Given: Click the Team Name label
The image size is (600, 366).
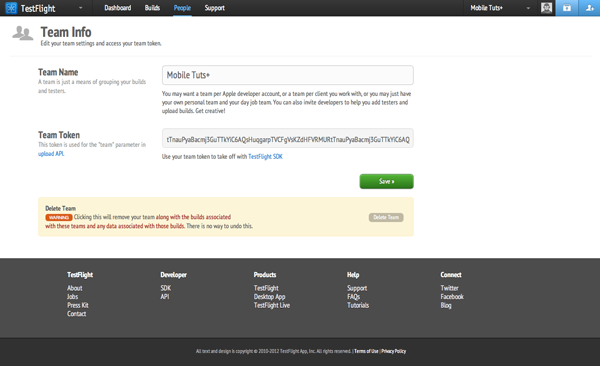Looking at the screenshot, I should [58, 72].
